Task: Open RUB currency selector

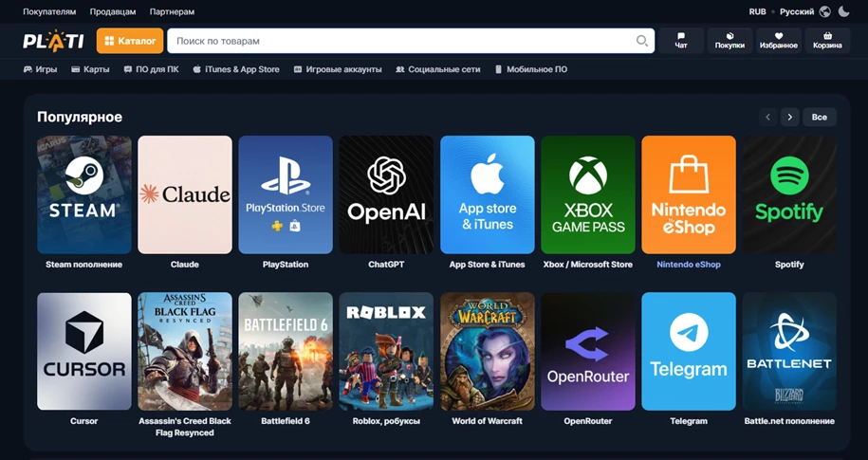Action: click(x=757, y=11)
